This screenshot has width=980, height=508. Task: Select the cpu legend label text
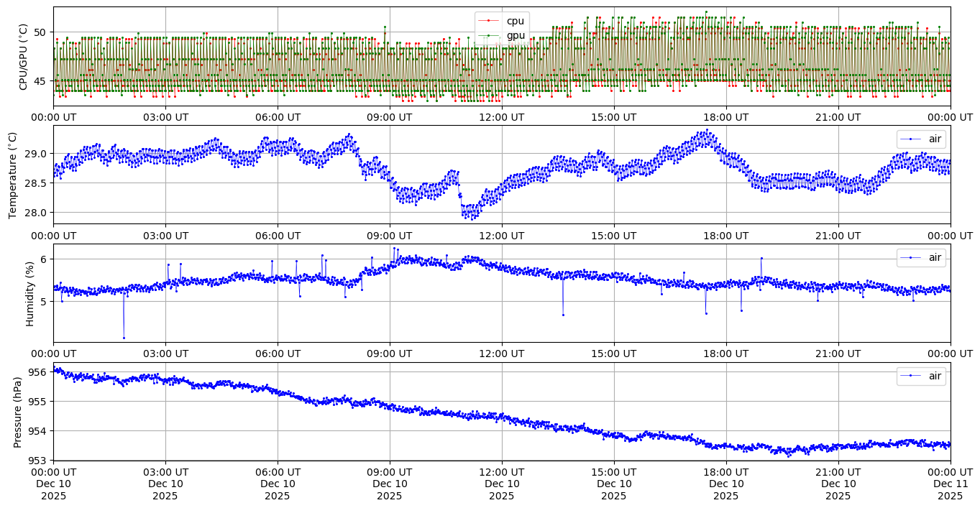pos(516,21)
